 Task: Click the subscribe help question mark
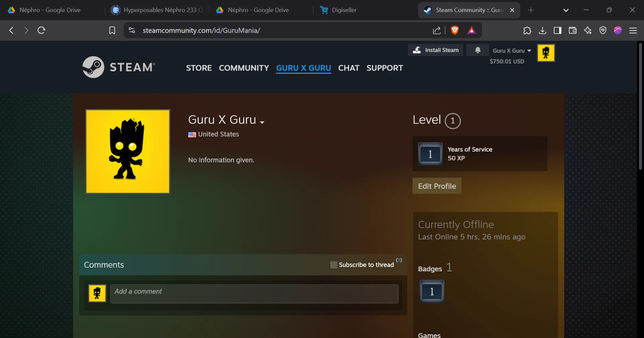click(399, 260)
